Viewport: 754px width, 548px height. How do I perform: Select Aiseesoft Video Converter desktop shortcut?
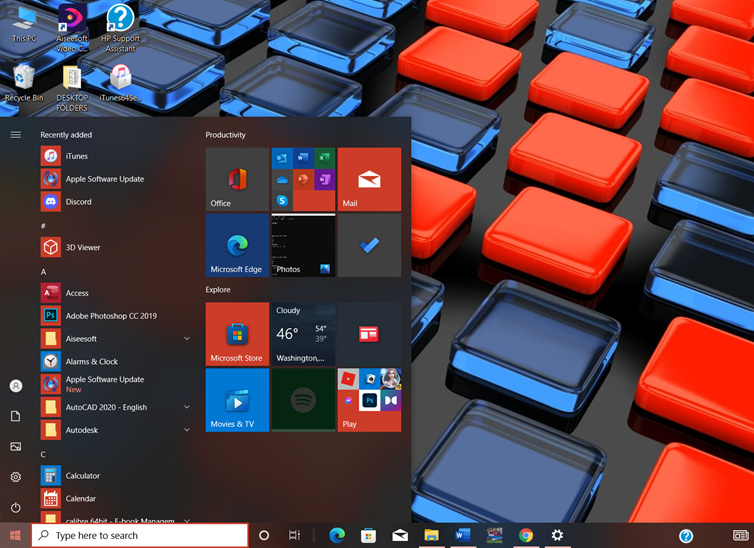[x=72, y=28]
